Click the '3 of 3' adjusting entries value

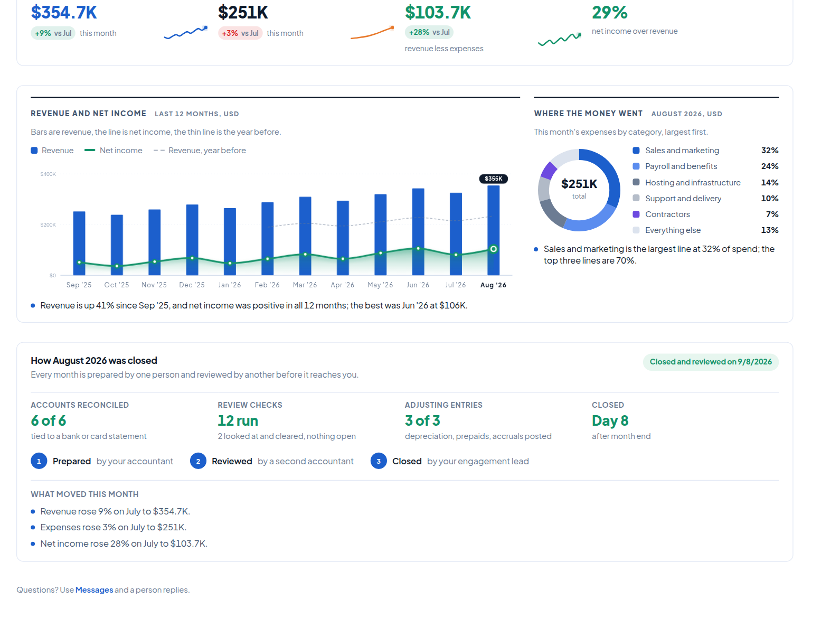pyautogui.click(x=422, y=420)
